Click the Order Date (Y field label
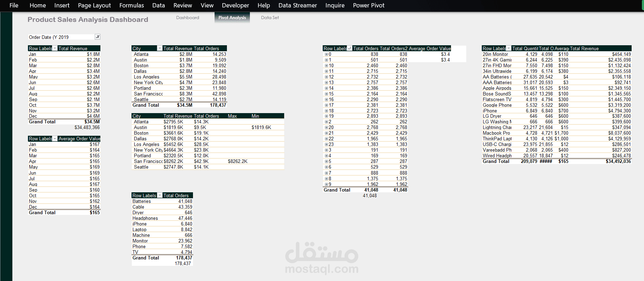This screenshot has height=281, width=644. click(x=43, y=37)
